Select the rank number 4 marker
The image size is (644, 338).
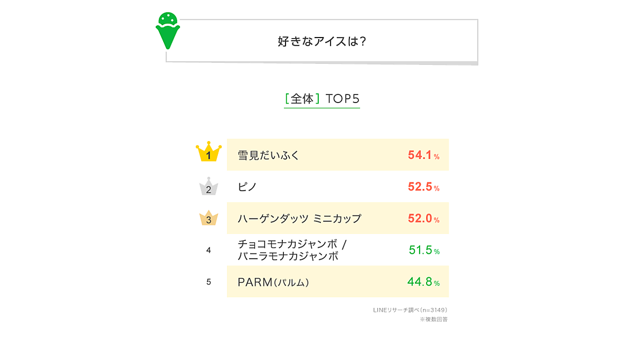(209, 250)
